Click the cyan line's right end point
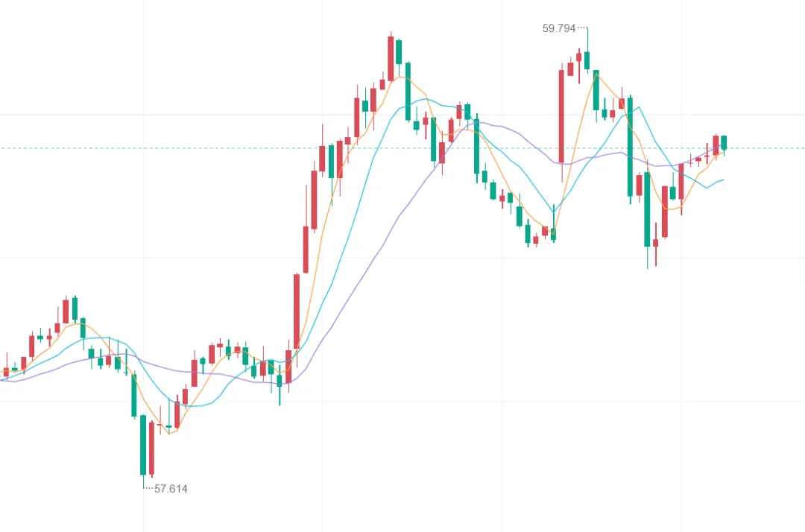Screen dimensions: 805x532 click(x=724, y=179)
